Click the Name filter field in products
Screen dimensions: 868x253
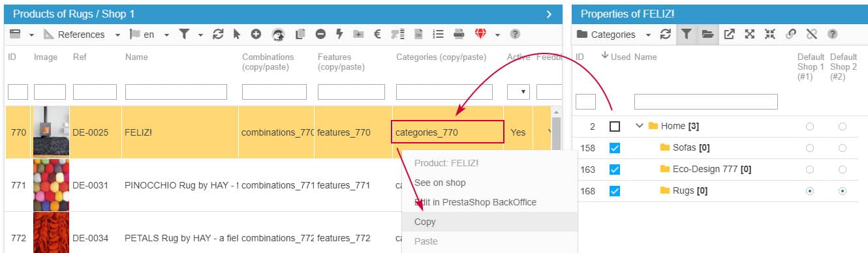click(x=176, y=92)
